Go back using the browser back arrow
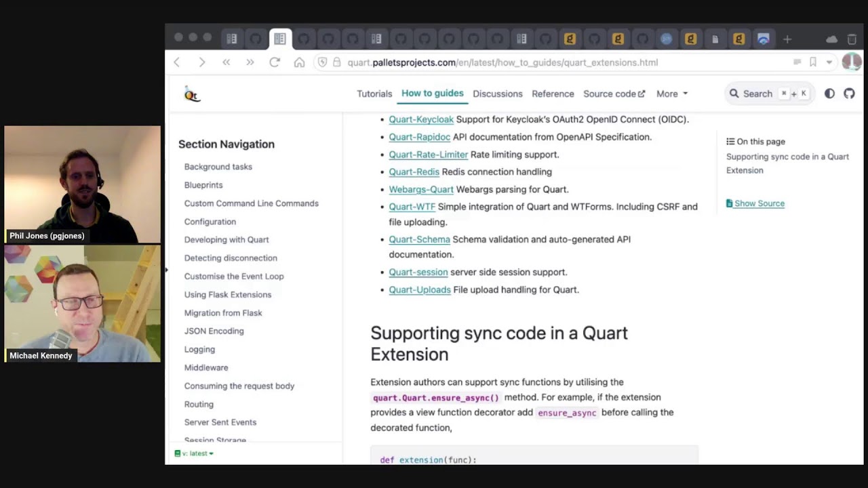The image size is (868, 488). 177,62
